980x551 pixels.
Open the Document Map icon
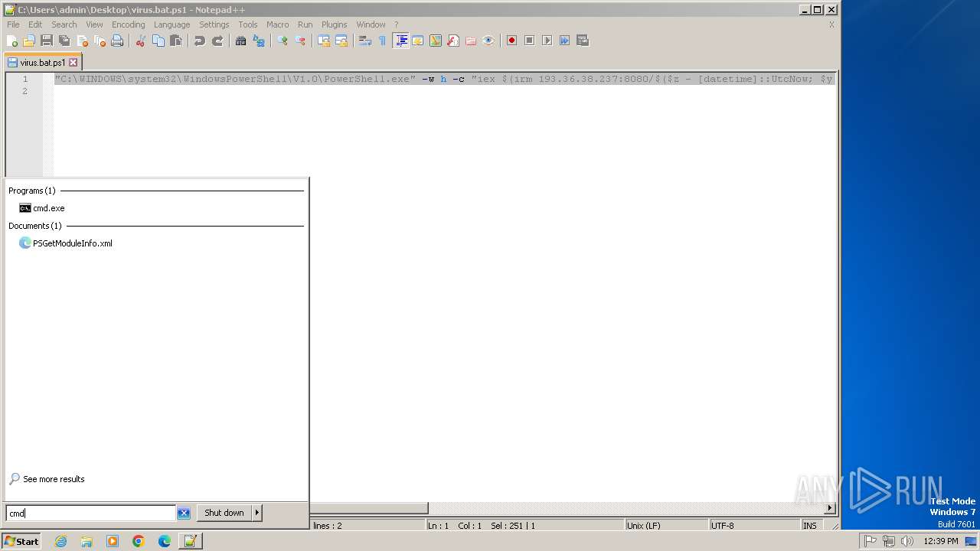pyautogui.click(x=436, y=41)
